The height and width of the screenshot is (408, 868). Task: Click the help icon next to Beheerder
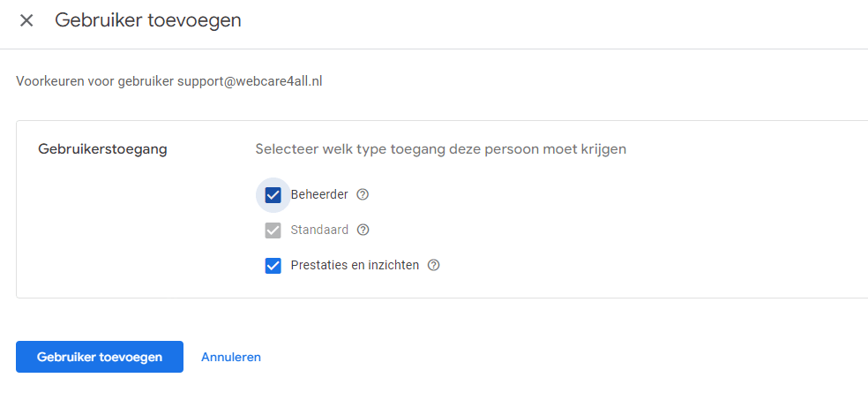(x=362, y=195)
